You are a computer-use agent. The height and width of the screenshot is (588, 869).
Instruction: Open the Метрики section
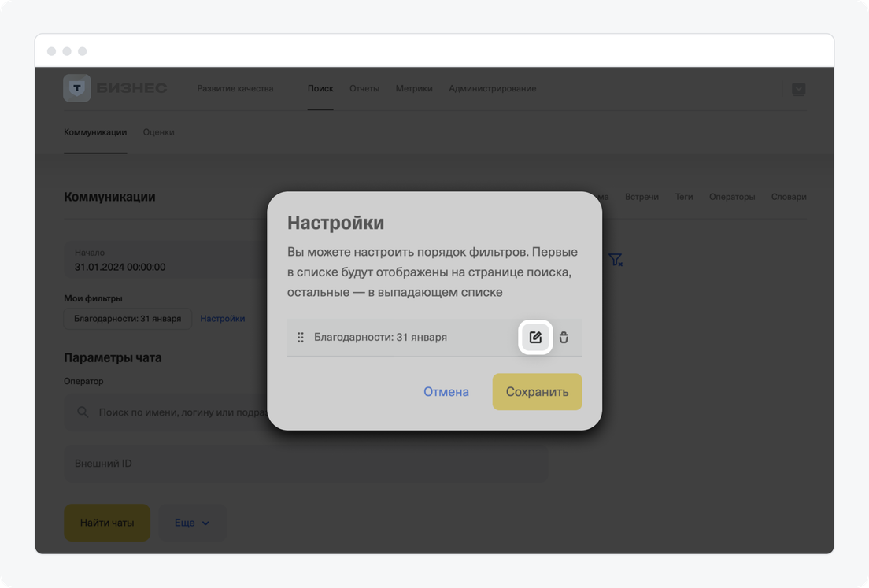tap(414, 89)
